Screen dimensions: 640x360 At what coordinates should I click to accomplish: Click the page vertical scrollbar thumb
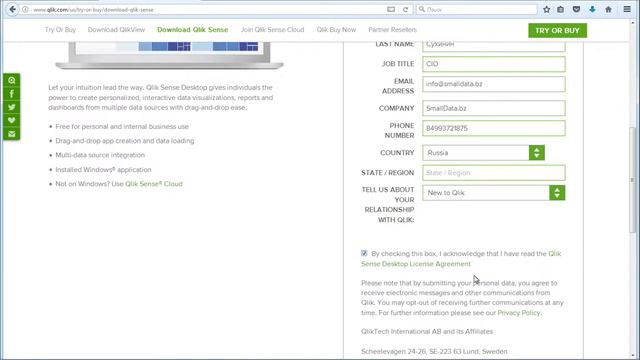[632, 180]
